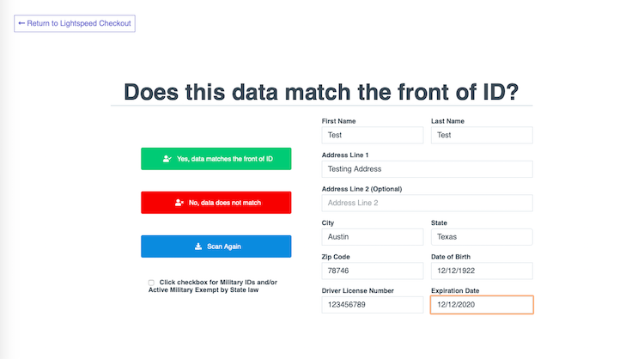The image size is (644, 359).
Task: Edit the Driver License Number field
Action: (x=373, y=304)
